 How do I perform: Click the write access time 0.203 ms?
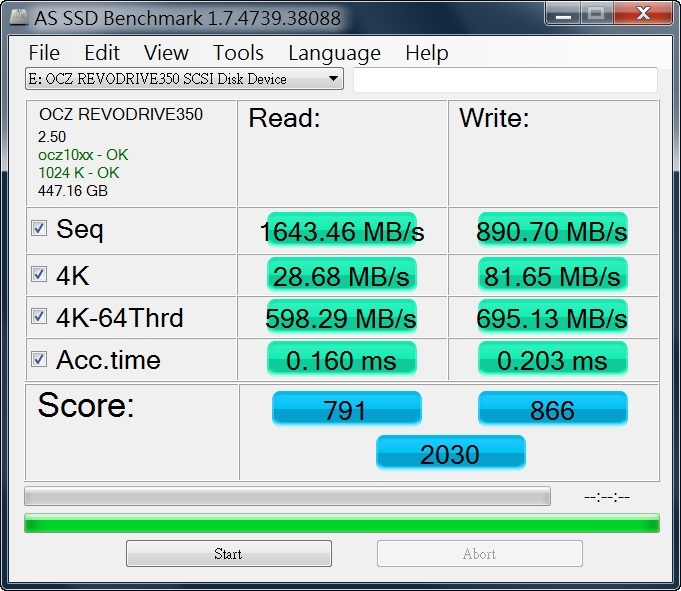[x=552, y=360]
